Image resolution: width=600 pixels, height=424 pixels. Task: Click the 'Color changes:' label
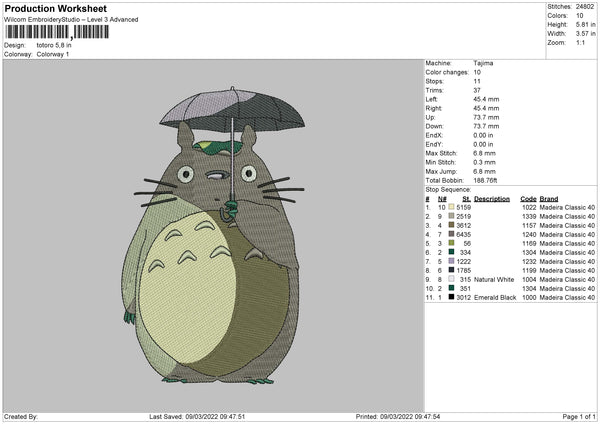click(x=447, y=72)
